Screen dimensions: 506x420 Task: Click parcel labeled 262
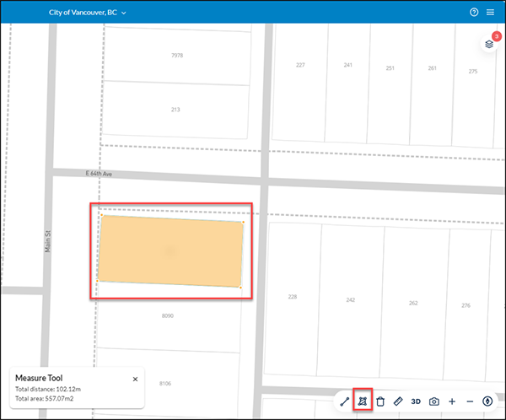coord(413,303)
